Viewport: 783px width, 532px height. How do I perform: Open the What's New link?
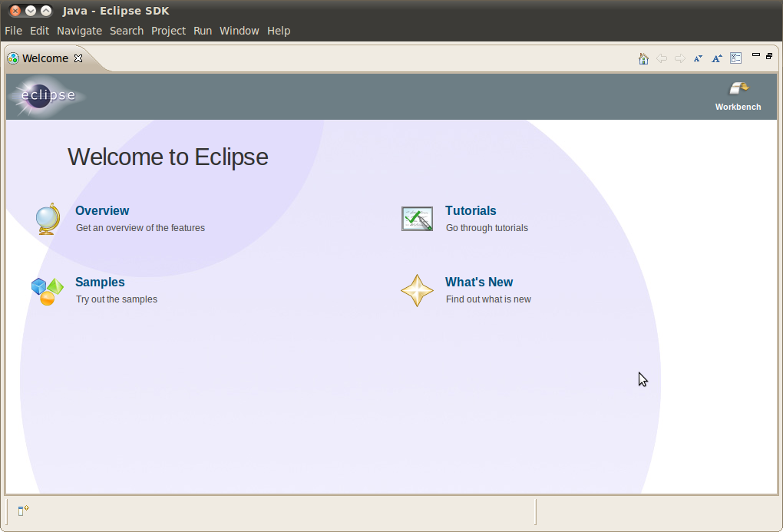479,283
